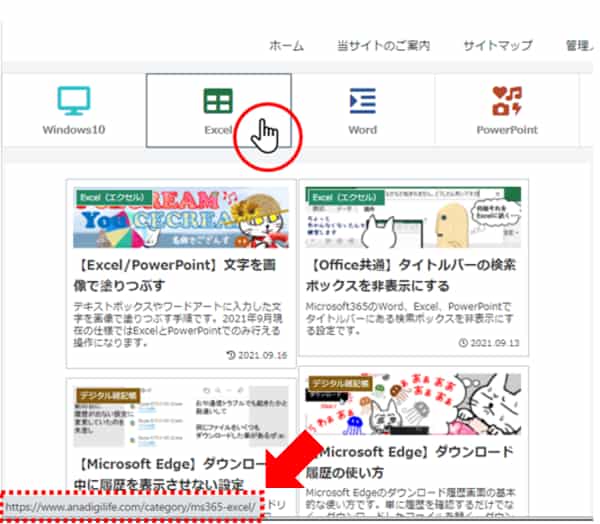This screenshot has height=524, width=600.
Task: Click the ICE CREAM thumbnail image
Action: 181,217
